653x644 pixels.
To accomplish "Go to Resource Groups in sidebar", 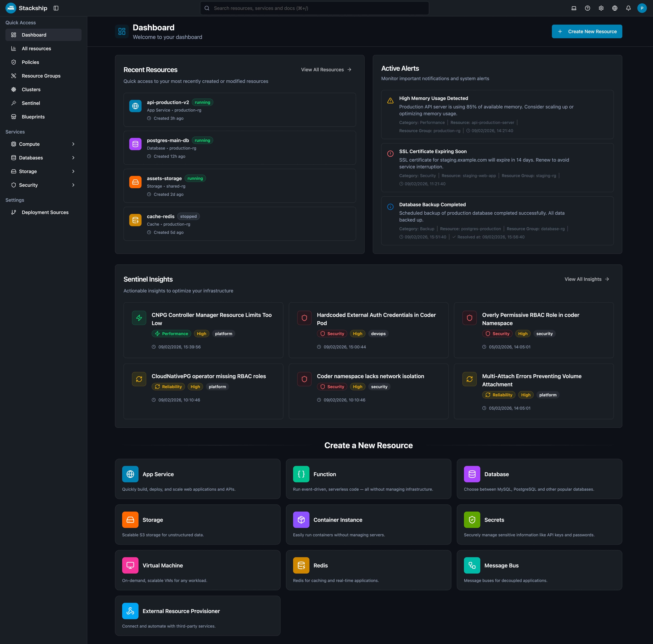I will [41, 76].
